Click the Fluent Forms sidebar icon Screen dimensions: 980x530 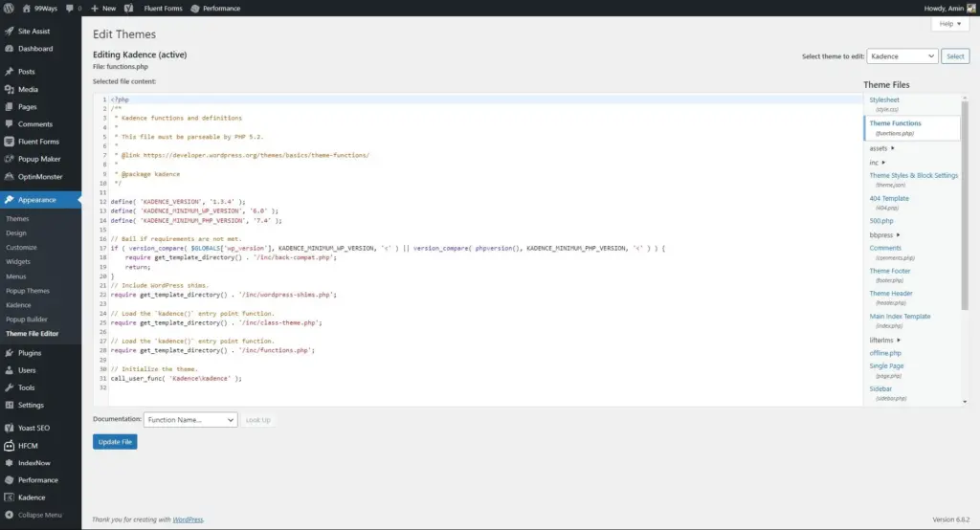(x=10, y=142)
